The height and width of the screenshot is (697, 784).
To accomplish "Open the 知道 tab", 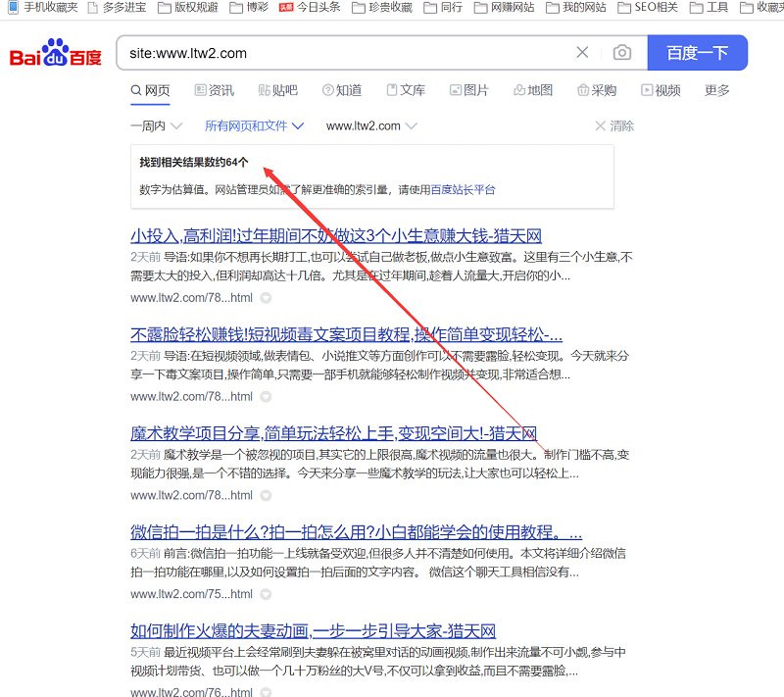I will (x=342, y=90).
